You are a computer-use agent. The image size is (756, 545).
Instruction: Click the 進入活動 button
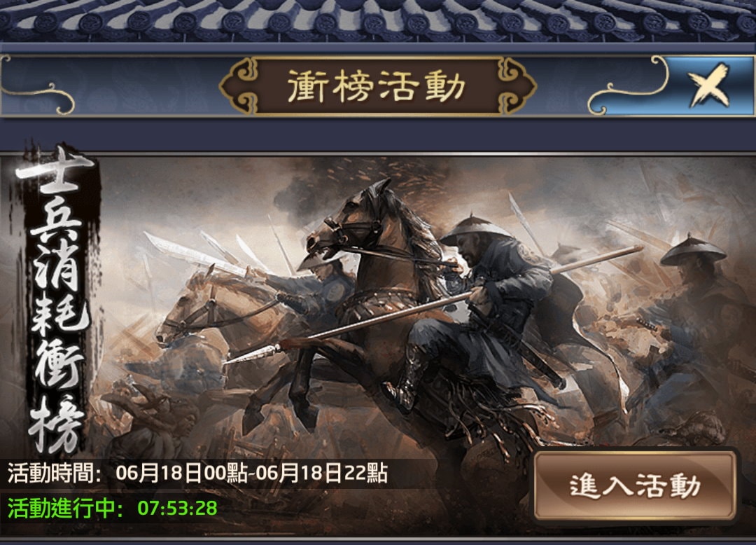[635, 485]
